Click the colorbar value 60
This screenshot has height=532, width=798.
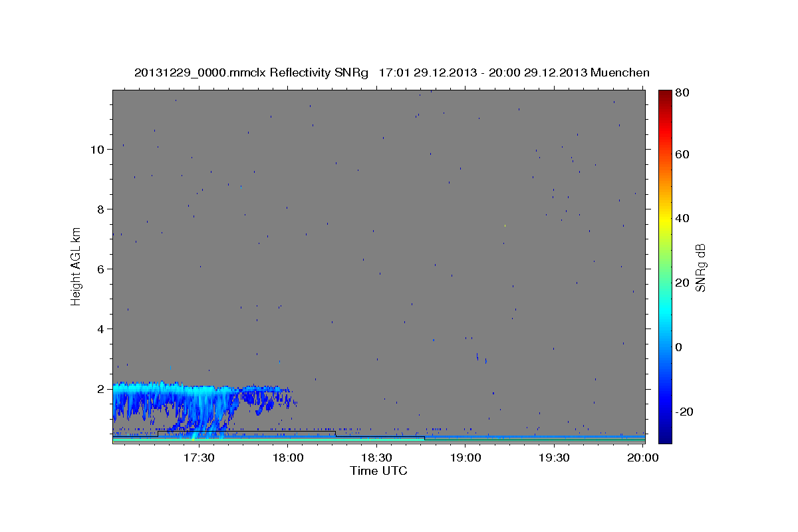coord(682,154)
